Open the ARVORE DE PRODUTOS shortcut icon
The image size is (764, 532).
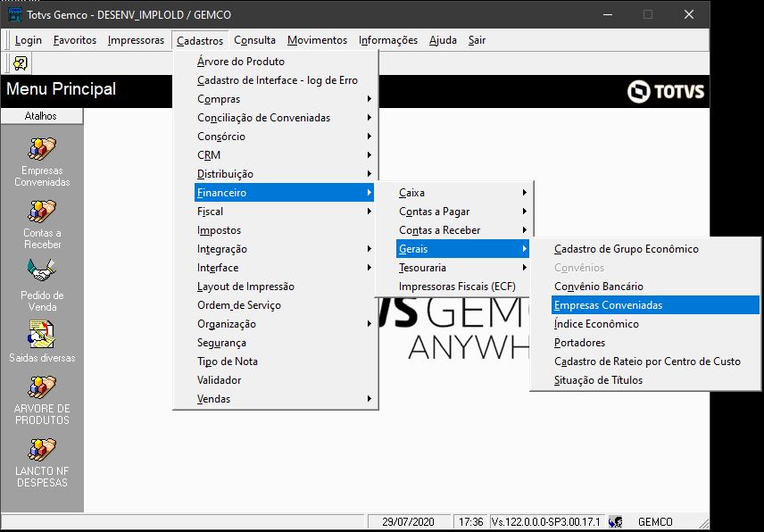pos(42,387)
